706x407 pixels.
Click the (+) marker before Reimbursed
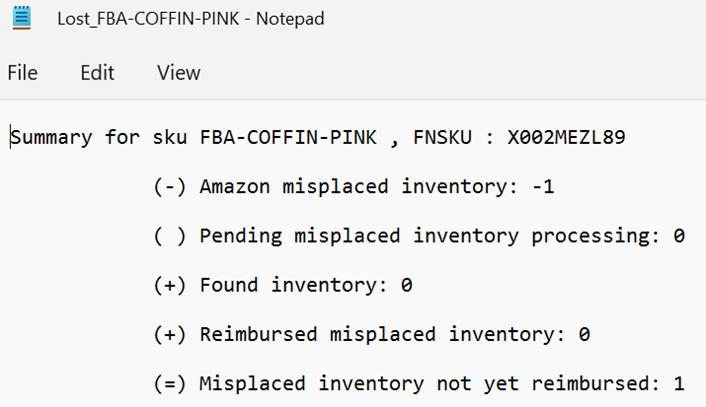point(169,334)
